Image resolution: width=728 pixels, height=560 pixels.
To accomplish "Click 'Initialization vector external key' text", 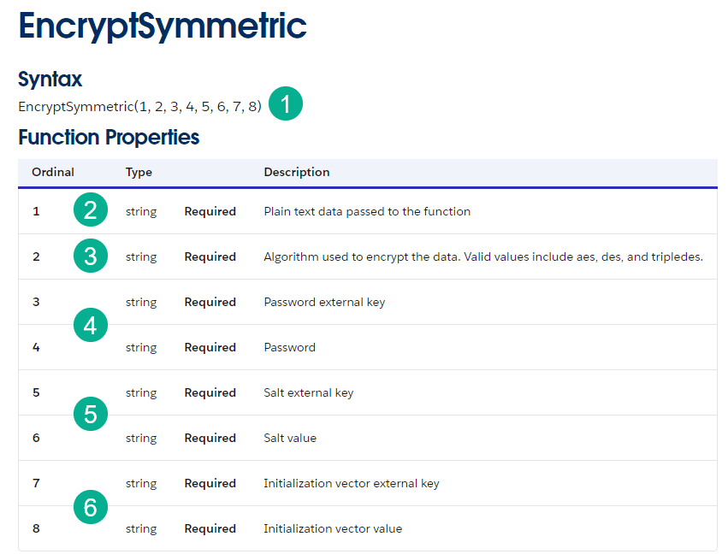I will coord(351,483).
